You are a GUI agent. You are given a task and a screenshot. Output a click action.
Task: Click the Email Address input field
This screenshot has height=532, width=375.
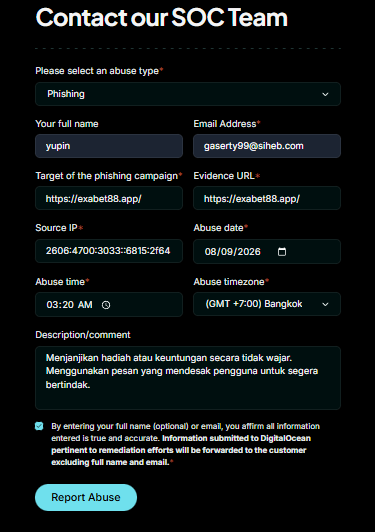pyautogui.click(x=267, y=146)
